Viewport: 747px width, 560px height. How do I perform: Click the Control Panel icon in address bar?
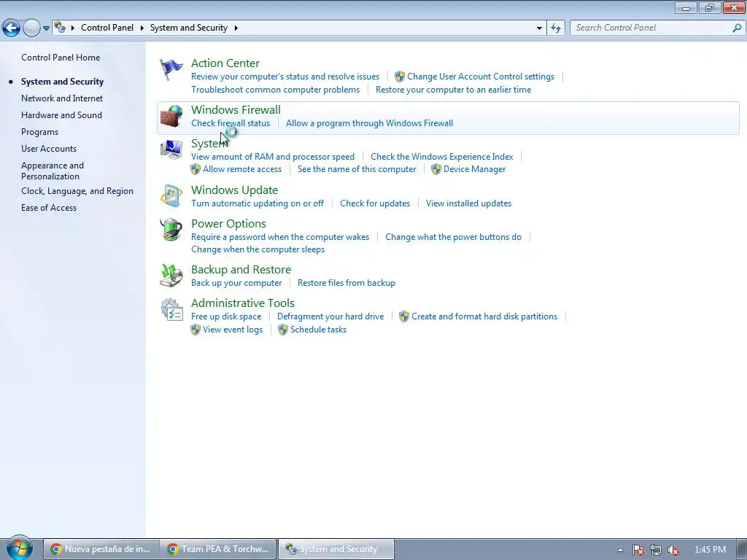(60, 28)
